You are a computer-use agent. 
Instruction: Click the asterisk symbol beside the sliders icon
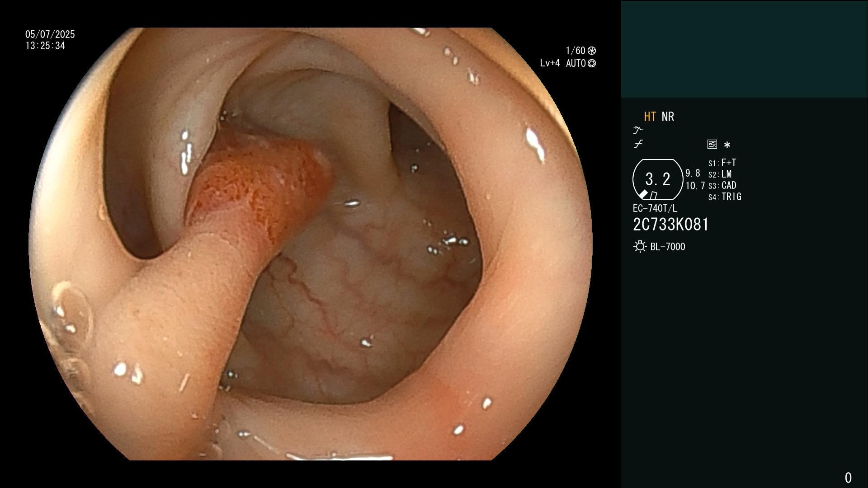(727, 145)
